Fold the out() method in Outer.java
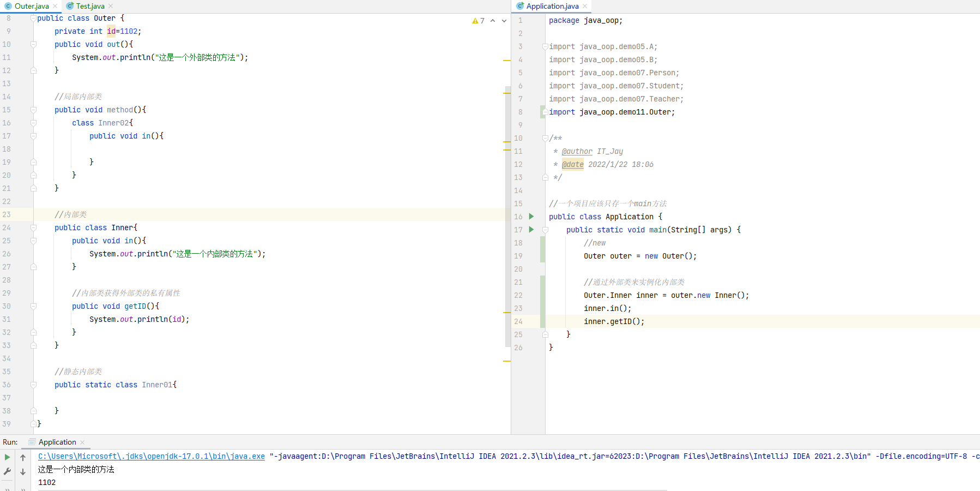 [x=33, y=44]
